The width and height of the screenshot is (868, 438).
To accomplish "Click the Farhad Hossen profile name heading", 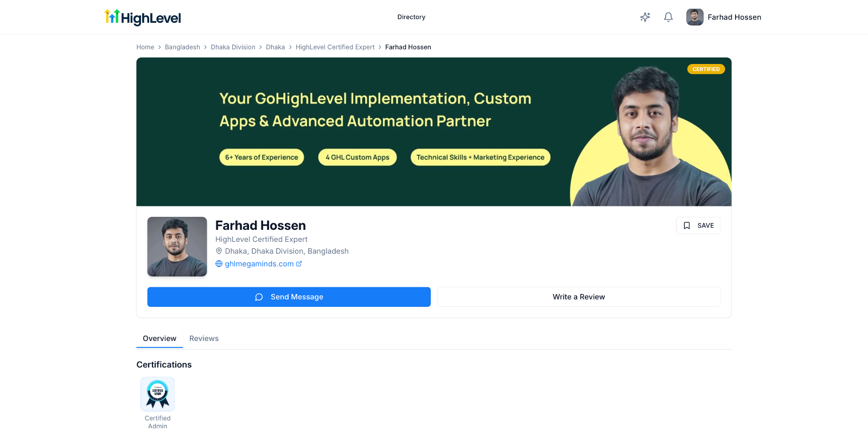I will (260, 226).
